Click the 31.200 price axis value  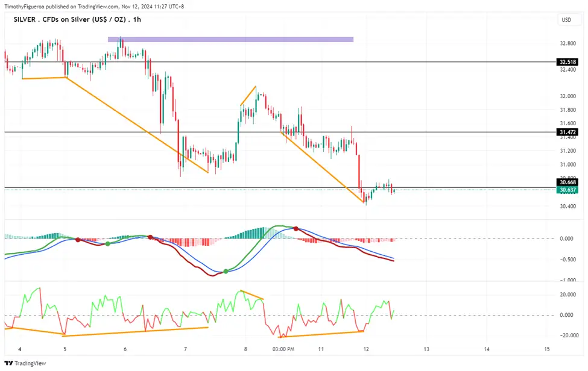pyautogui.click(x=567, y=151)
